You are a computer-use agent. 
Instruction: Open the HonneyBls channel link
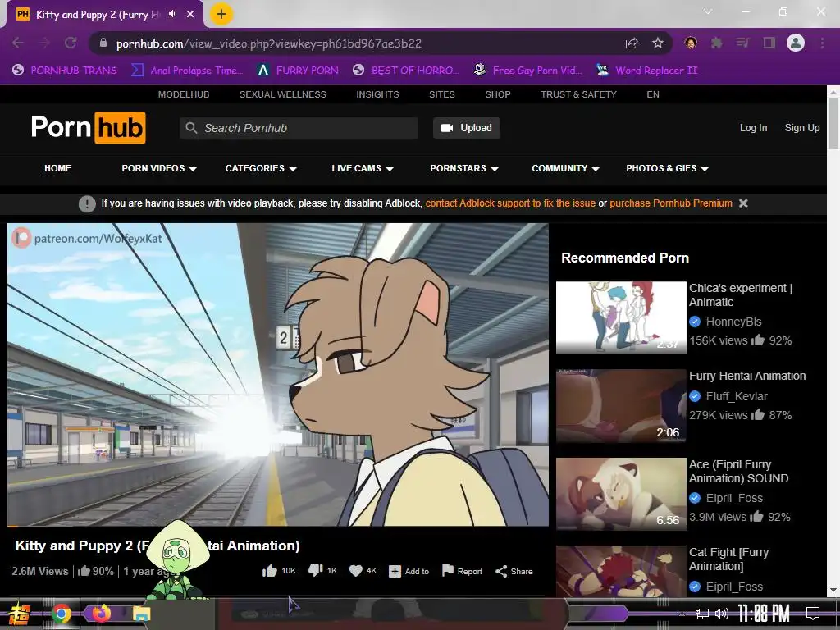[x=733, y=322]
